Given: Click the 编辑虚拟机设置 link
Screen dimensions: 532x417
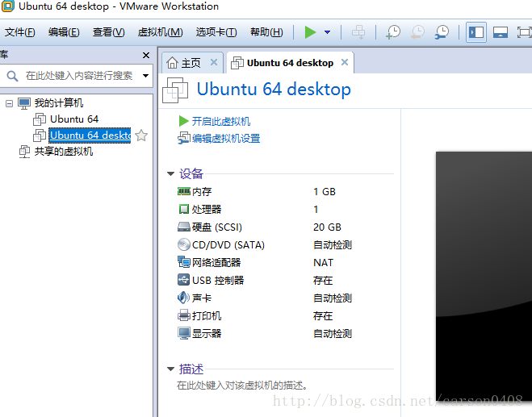Looking at the screenshot, I should coord(226,138).
